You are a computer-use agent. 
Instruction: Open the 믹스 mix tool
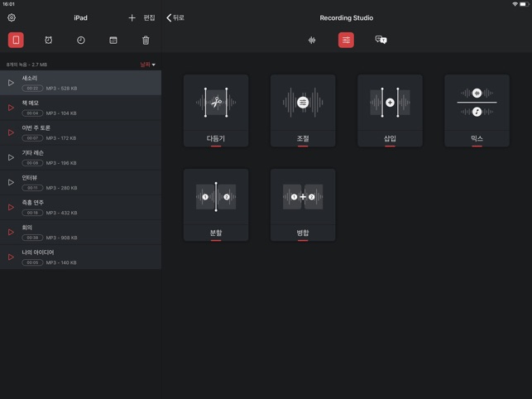tap(477, 110)
